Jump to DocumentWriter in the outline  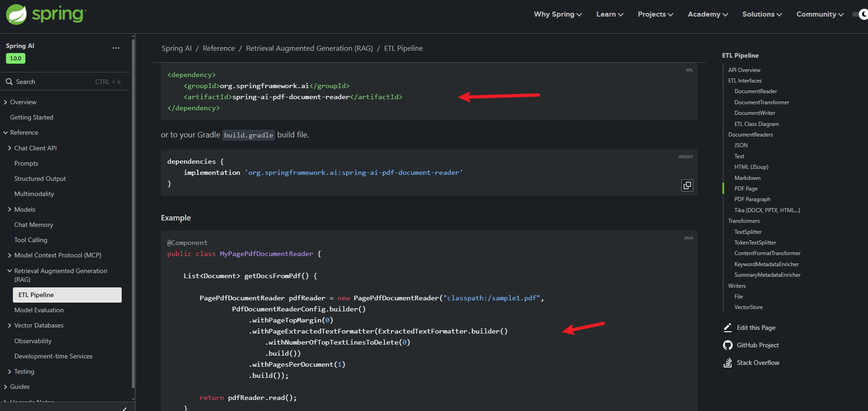tap(755, 113)
